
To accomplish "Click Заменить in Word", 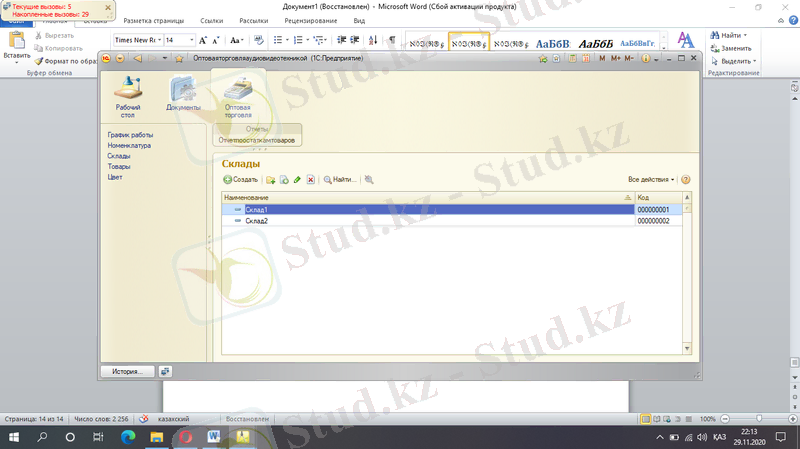I will click(731, 48).
